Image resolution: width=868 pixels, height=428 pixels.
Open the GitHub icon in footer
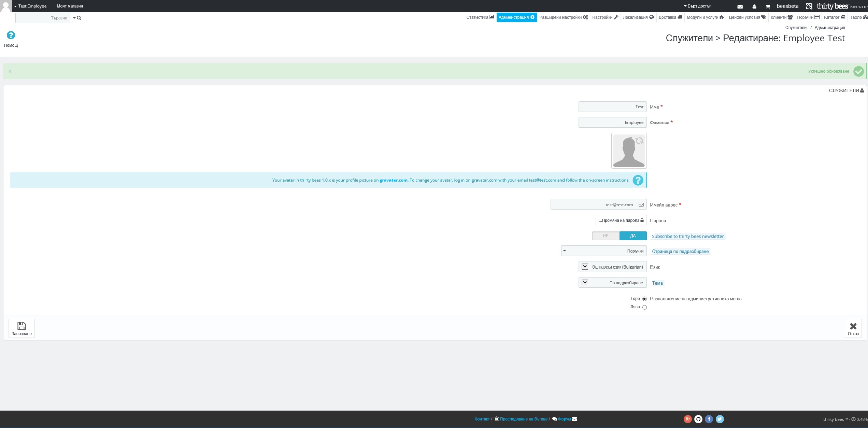click(698, 419)
